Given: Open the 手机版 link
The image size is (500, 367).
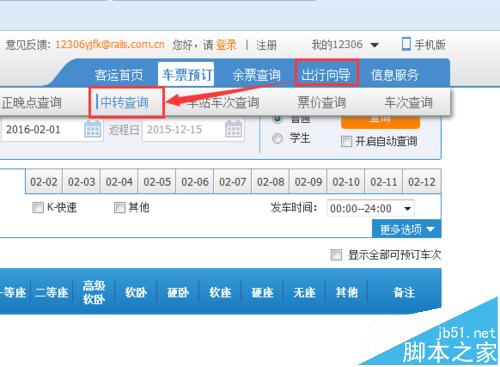Looking at the screenshot, I should click(x=430, y=44).
